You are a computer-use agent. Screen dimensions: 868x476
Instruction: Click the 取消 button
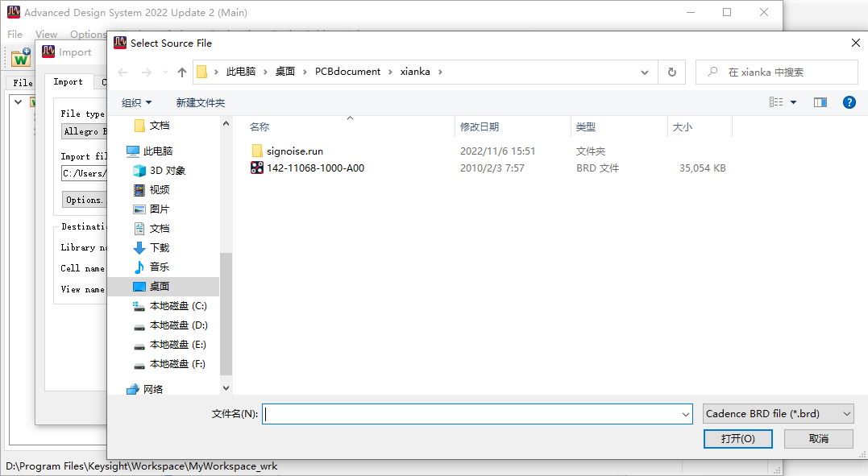point(819,439)
